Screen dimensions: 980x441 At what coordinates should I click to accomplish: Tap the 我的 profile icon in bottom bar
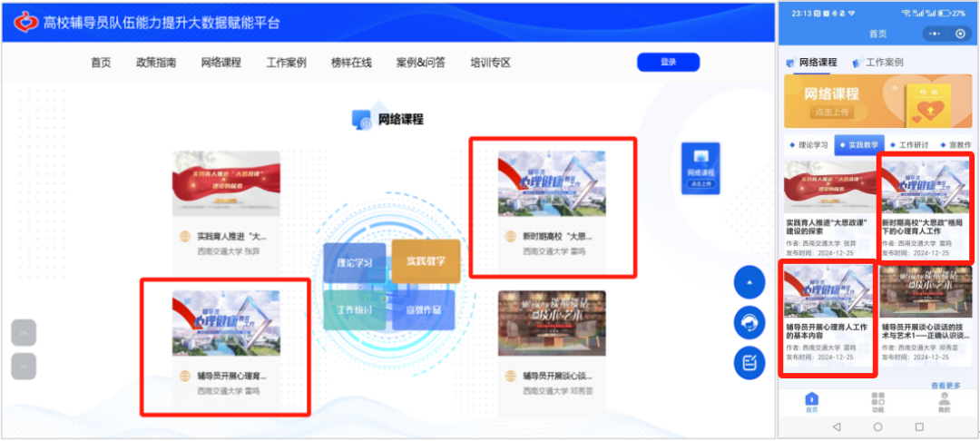pos(944,401)
